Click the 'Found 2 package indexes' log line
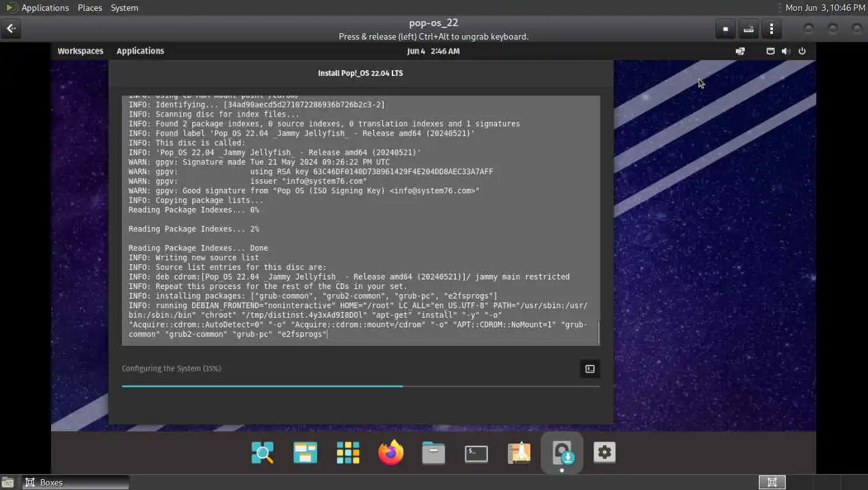Viewport: 868px width, 490px height. pyautogui.click(x=324, y=124)
